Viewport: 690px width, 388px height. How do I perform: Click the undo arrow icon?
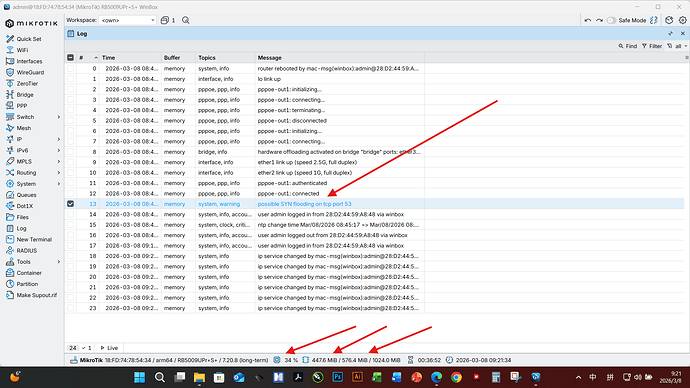[x=587, y=20]
